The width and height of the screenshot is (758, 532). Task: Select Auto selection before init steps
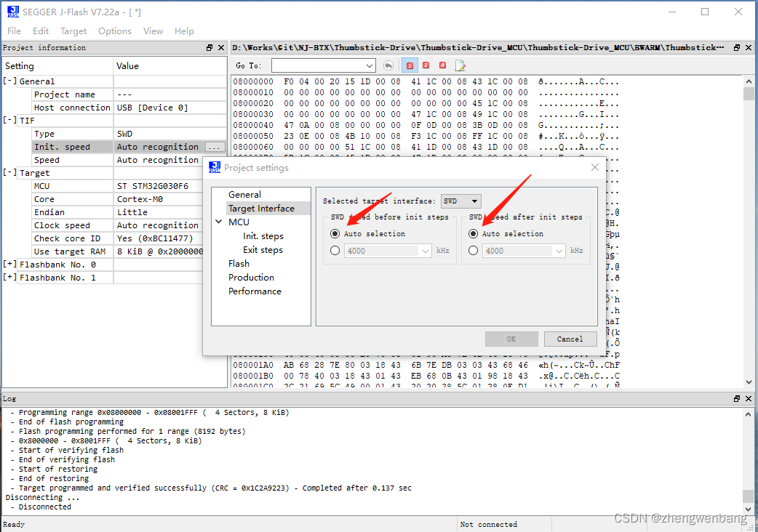[x=335, y=233]
